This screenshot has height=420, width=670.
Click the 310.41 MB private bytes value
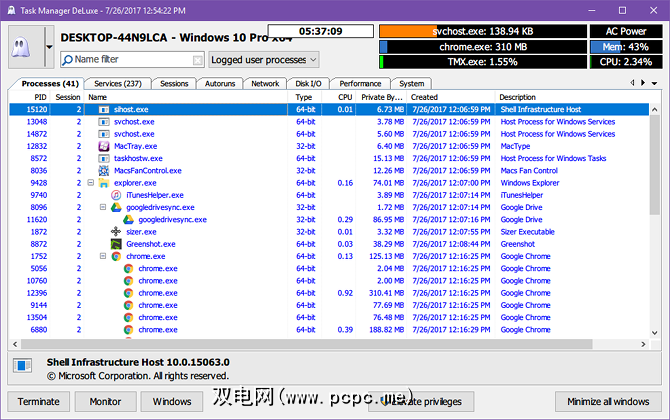386,293
